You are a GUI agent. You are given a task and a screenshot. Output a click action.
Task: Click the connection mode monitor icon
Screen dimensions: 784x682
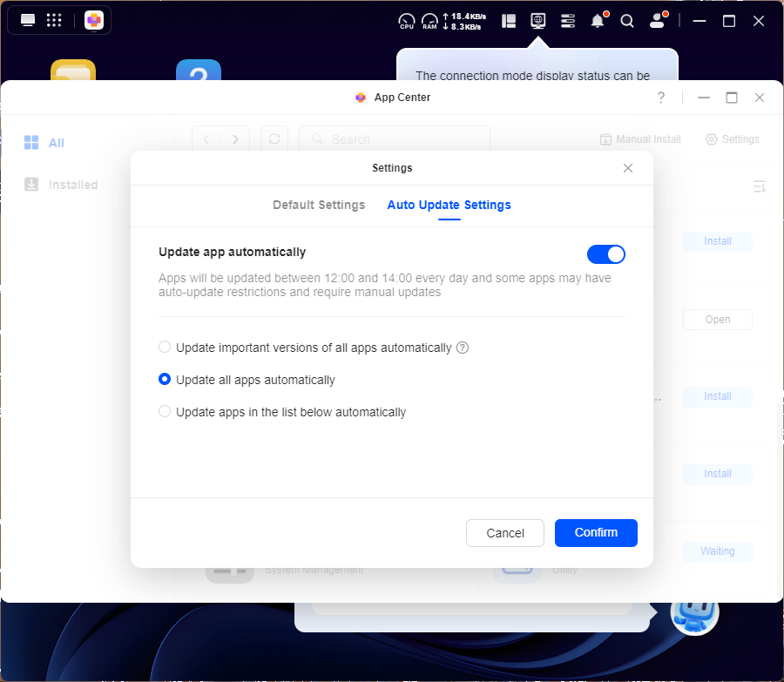pyautogui.click(x=538, y=20)
